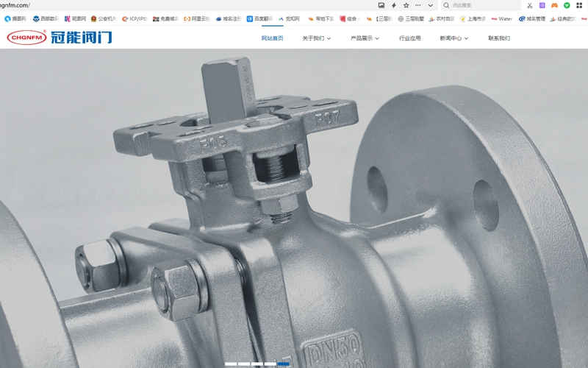Open the three-dot more options icon

(x=418, y=5)
